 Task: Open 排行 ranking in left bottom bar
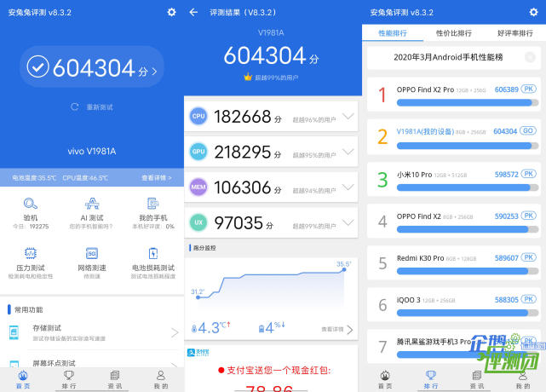[x=69, y=380]
